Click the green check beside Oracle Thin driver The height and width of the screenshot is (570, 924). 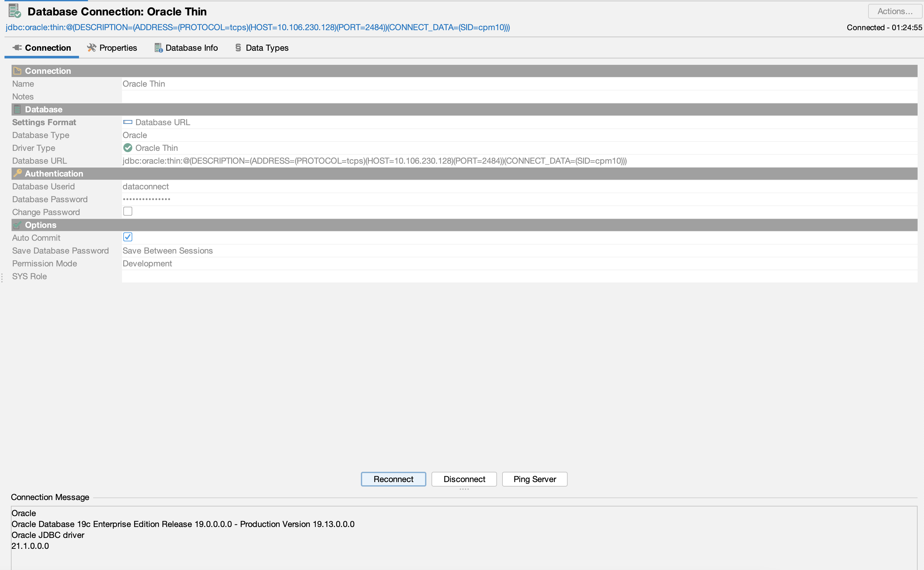(128, 148)
